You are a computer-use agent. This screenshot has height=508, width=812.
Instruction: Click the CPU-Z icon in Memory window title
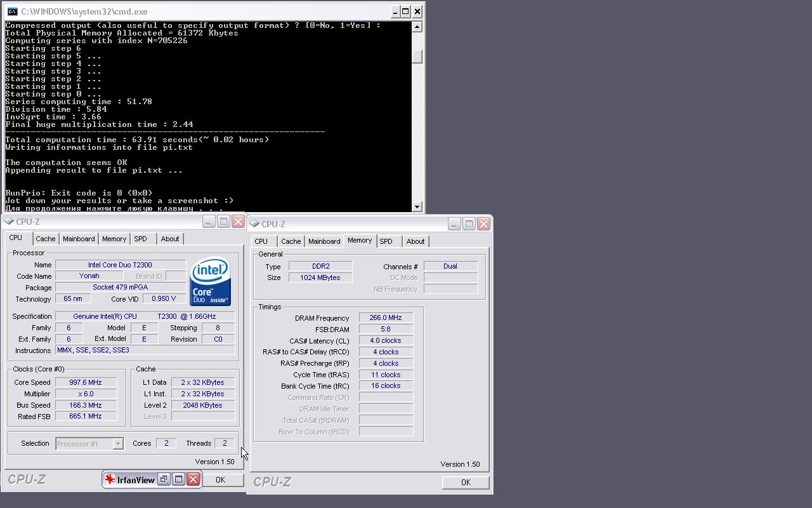pos(254,224)
